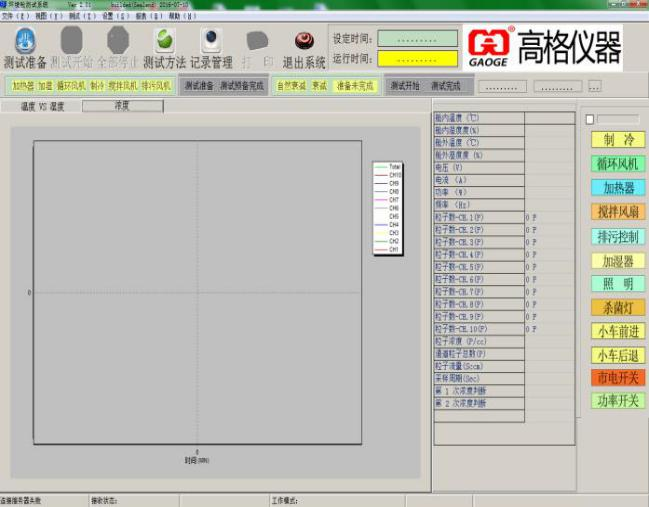The height and width of the screenshot is (507, 649).
Task: Click the 市电开关 orange button
Action: [618, 377]
